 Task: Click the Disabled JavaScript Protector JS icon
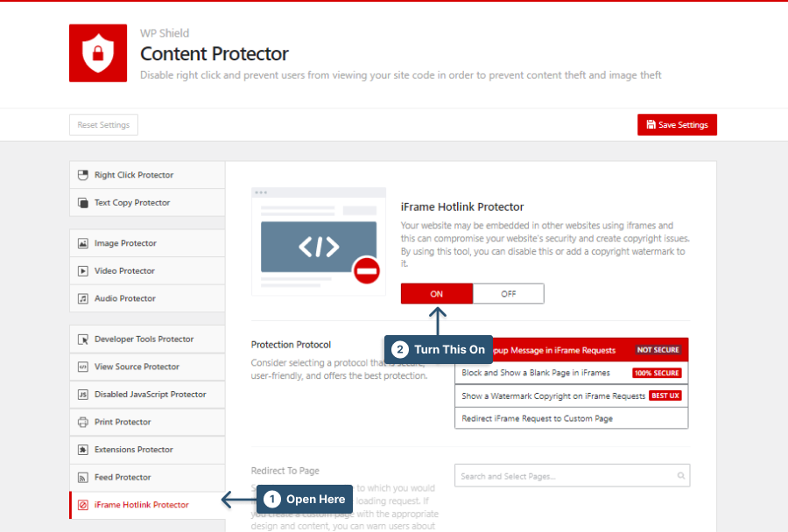(83, 395)
